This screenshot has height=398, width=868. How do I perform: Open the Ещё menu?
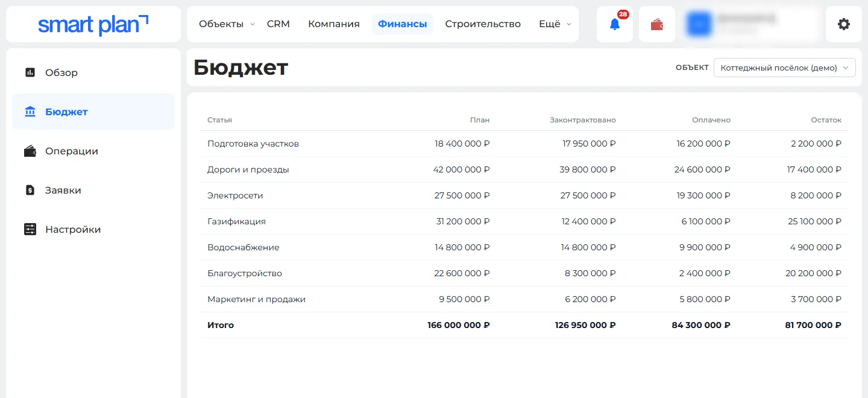[x=550, y=24]
